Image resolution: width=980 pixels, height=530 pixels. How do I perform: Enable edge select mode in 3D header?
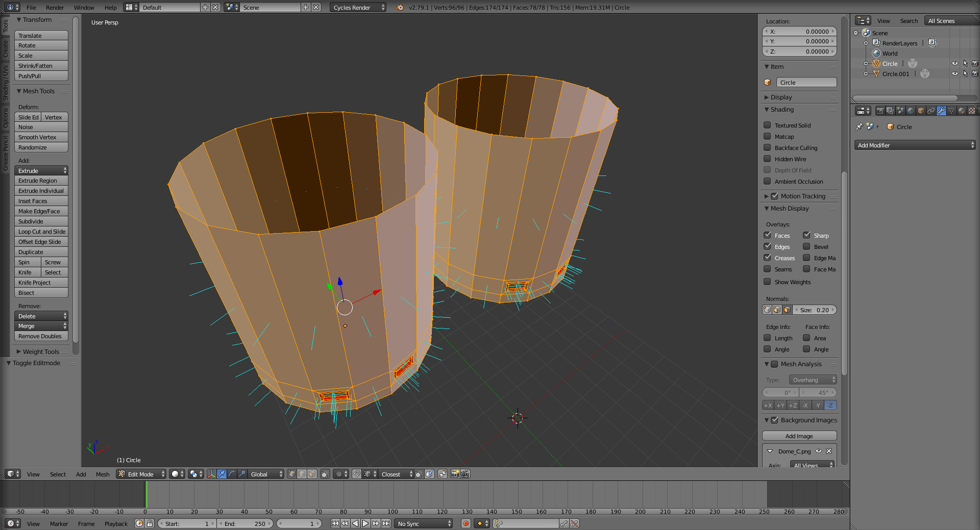(302, 474)
